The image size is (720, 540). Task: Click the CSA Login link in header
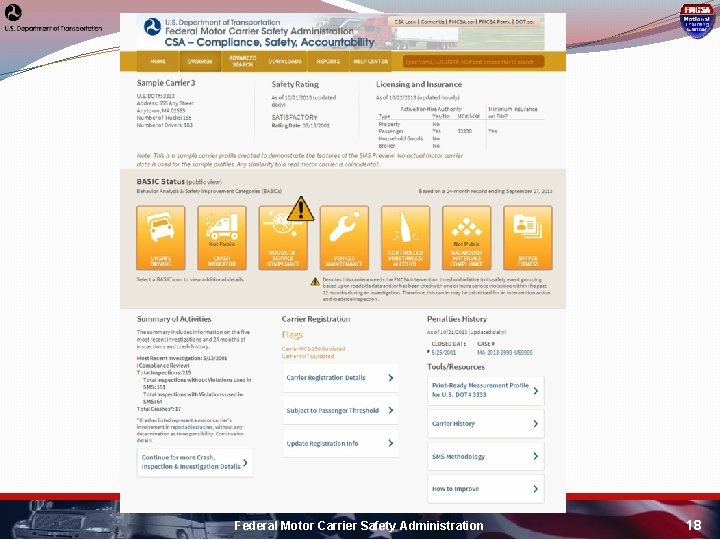coord(405,22)
